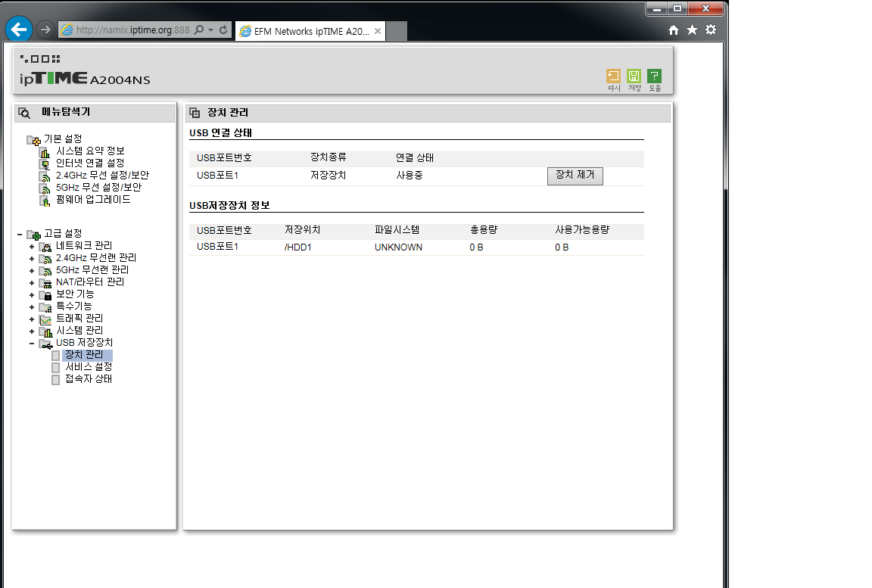Open browser tools gear icon

[711, 30]
